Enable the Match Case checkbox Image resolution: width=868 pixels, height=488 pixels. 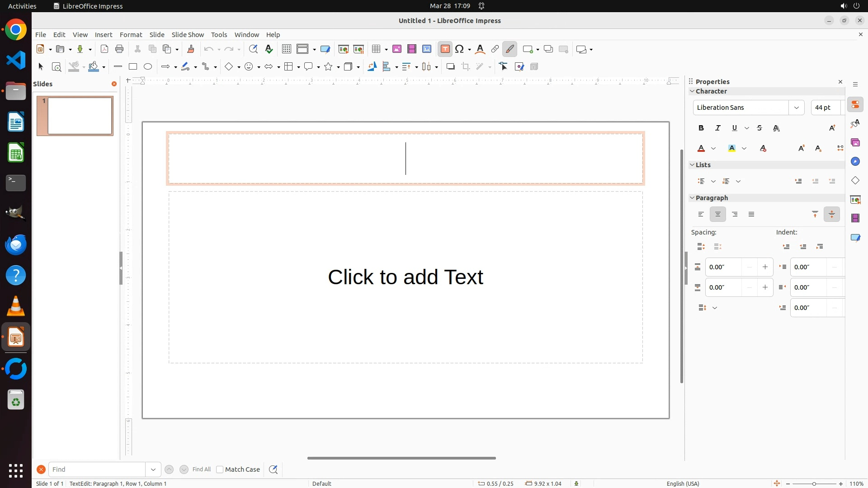coord(220,469)
